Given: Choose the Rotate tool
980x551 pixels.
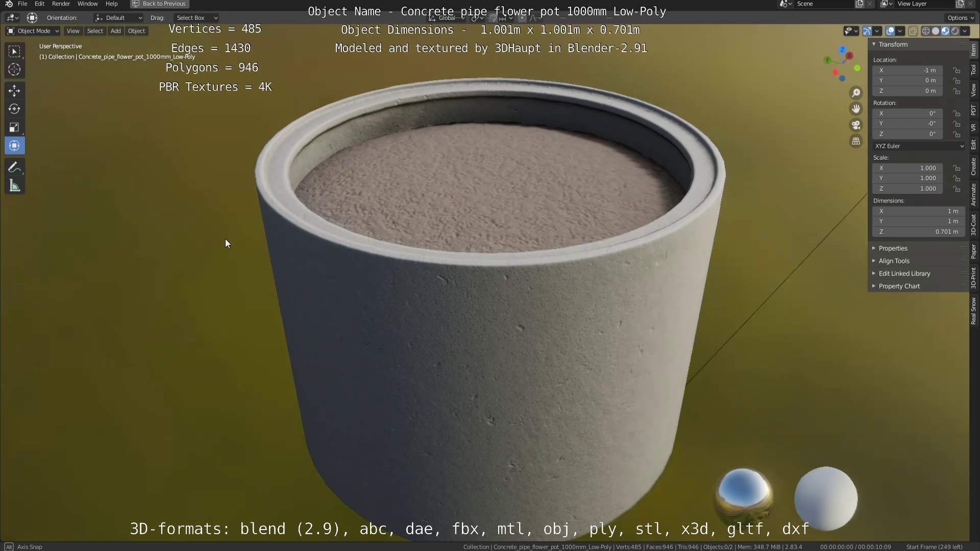Looking at the screenshot, I should click(14, 109).
